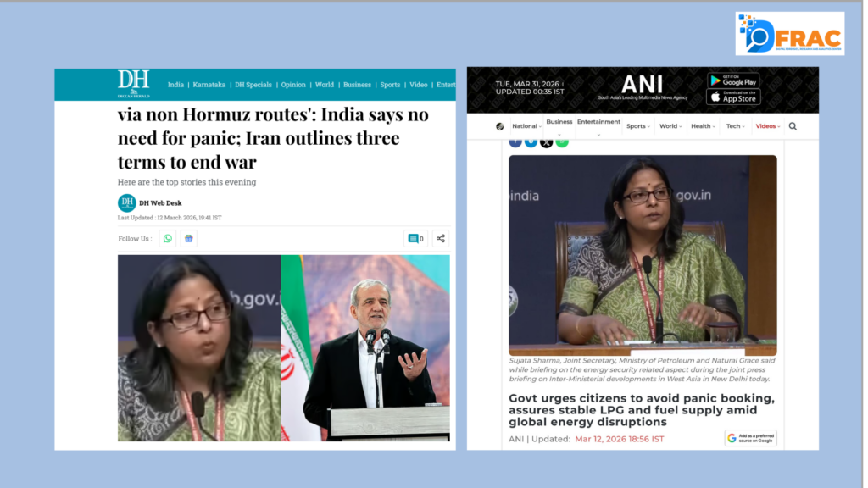Click the Govt urges citizens headline
The image size is (868, 488).
[642, 410]
